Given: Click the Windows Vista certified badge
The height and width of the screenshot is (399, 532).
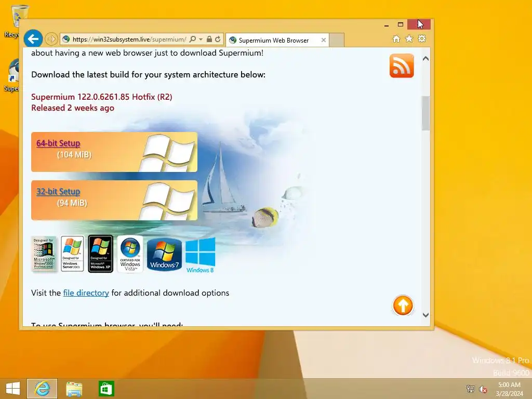Looking at the screenshot, I should click(x=130, y=254).
